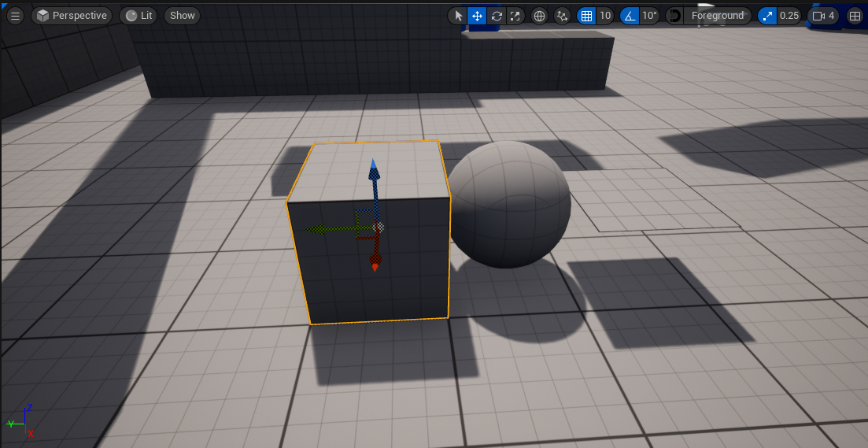
Task: Open the Show flags menu
Action: click(x=182, y=16)
